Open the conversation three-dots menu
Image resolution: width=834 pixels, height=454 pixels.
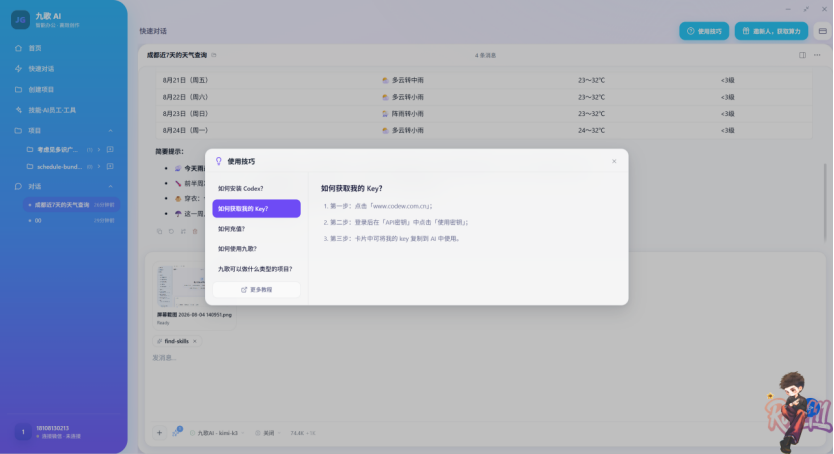pyautogui.click(x=817, y=55)
